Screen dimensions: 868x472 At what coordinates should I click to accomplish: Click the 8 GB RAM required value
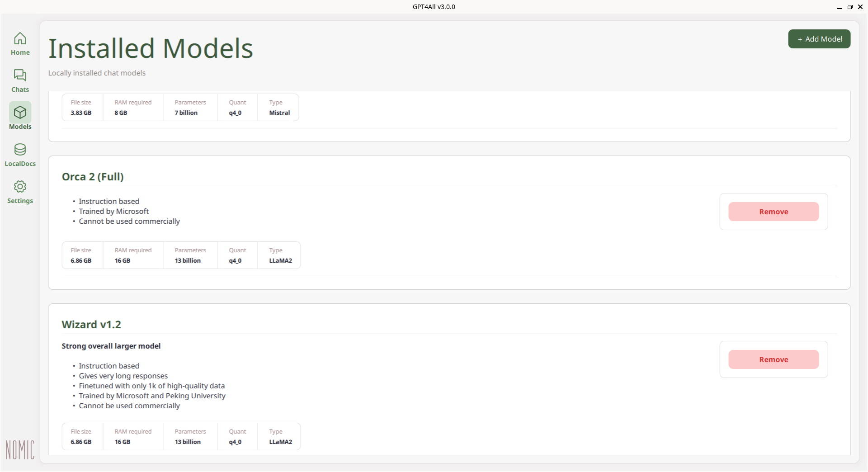[x=121, y=113]
